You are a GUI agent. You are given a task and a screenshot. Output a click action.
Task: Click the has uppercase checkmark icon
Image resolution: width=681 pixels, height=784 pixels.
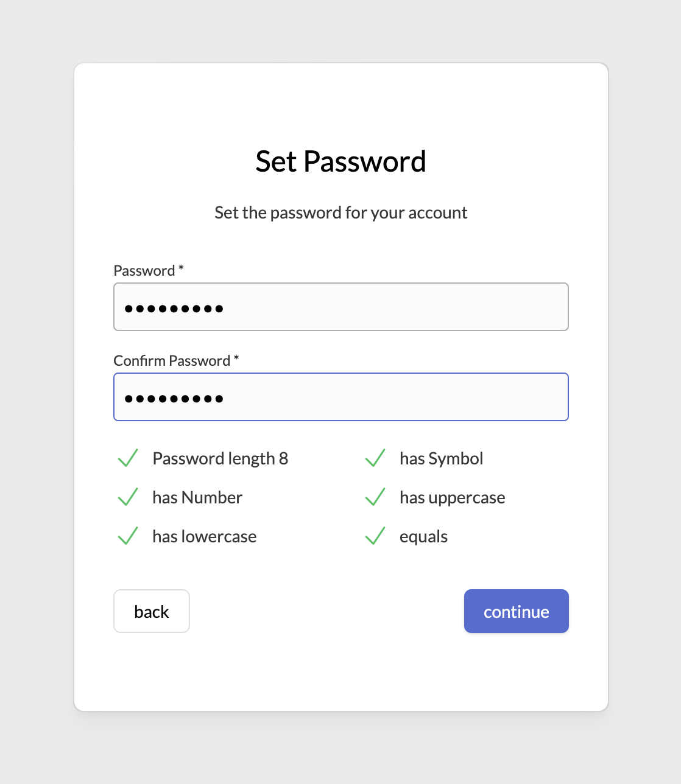[x=375, y=497]
